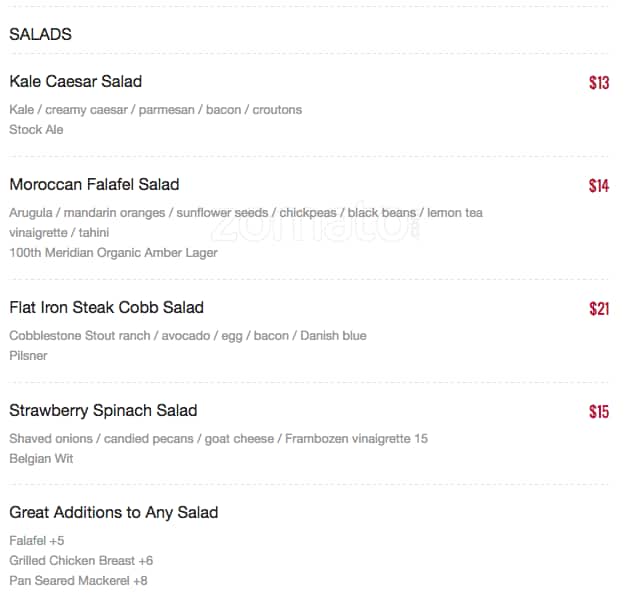The width and height of the screenshot is (631, 603).
Task: Click the Belgian Wit beer pairing
Action: 41,458
